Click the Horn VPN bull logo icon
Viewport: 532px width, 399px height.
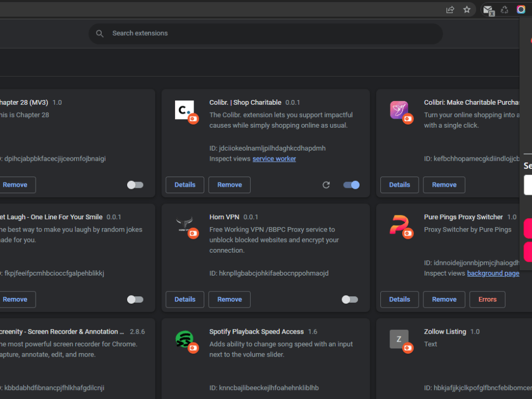[x=185, y=225]
